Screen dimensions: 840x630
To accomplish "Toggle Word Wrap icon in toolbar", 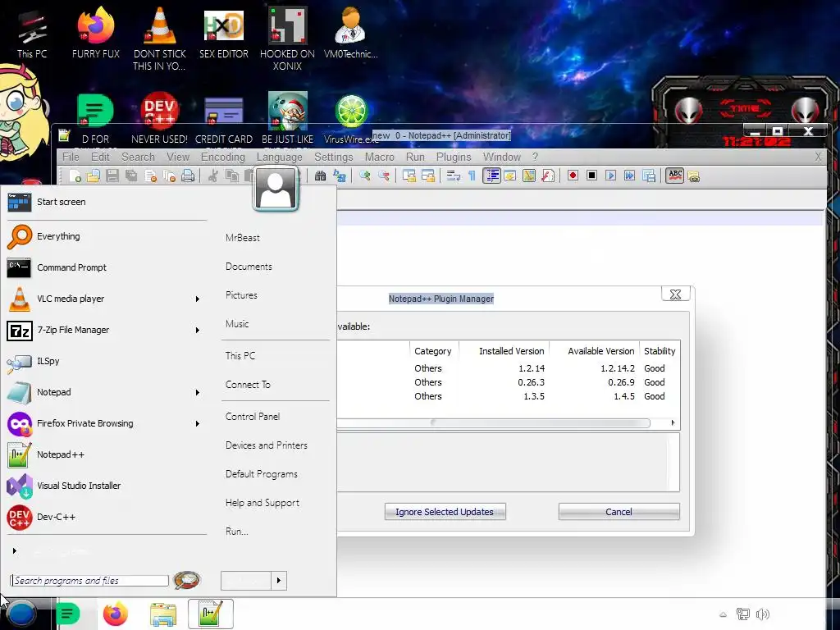I will point(453,176).
